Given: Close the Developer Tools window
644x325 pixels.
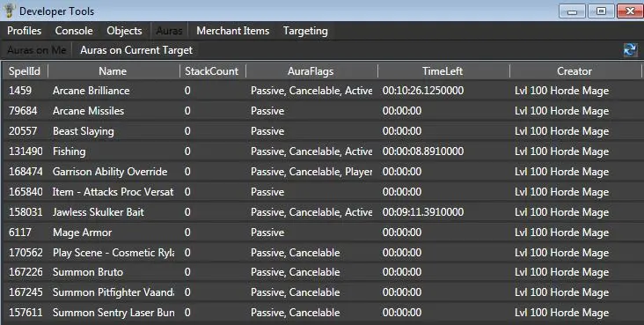Looking at the screenshot, I should 630,11.
